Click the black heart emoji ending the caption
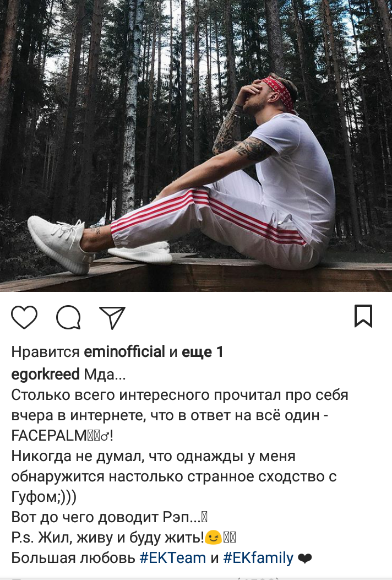The height and width of the screenshot is (580, 392). pos(304,559)
